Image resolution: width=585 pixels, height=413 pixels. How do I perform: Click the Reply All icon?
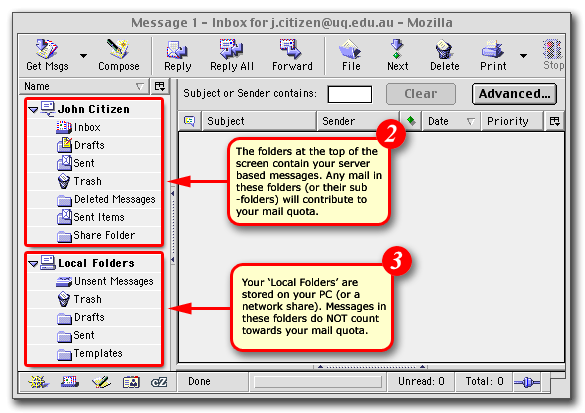point(232,54)
